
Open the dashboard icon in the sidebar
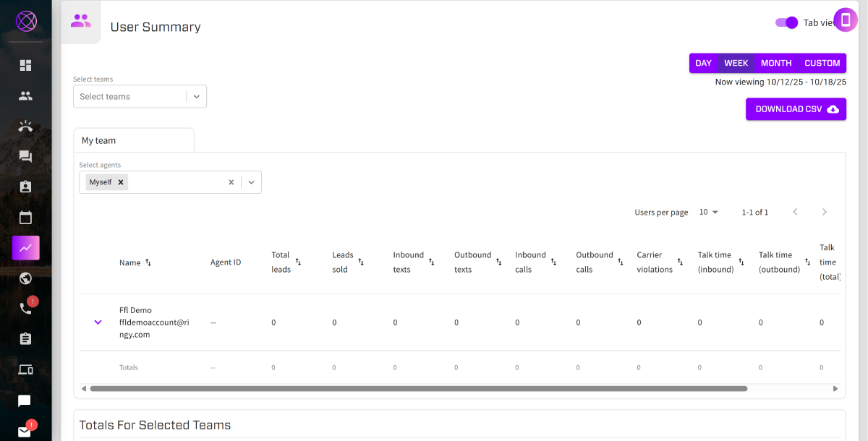(x=25, y=64)
